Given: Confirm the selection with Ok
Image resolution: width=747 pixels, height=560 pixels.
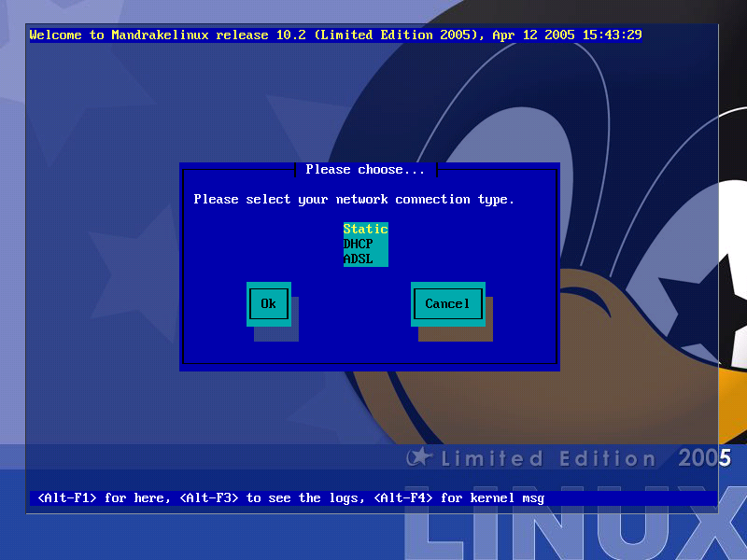Looking at the screenshot, I should tap(269, 304).
